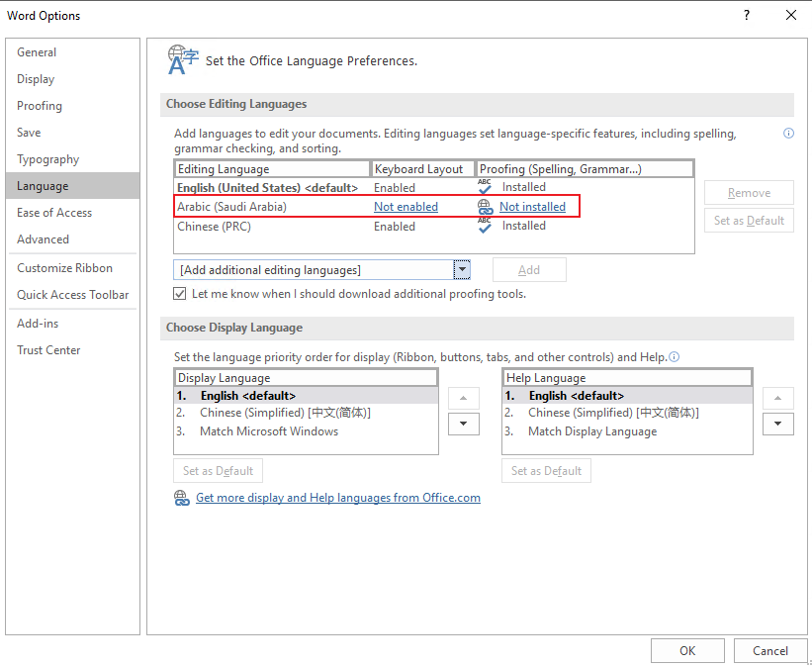The height and width of the screenshot is (666, 812).
Task: Click Set as Default for editing language
Action: pyautogui.click(x=749, y=221)
